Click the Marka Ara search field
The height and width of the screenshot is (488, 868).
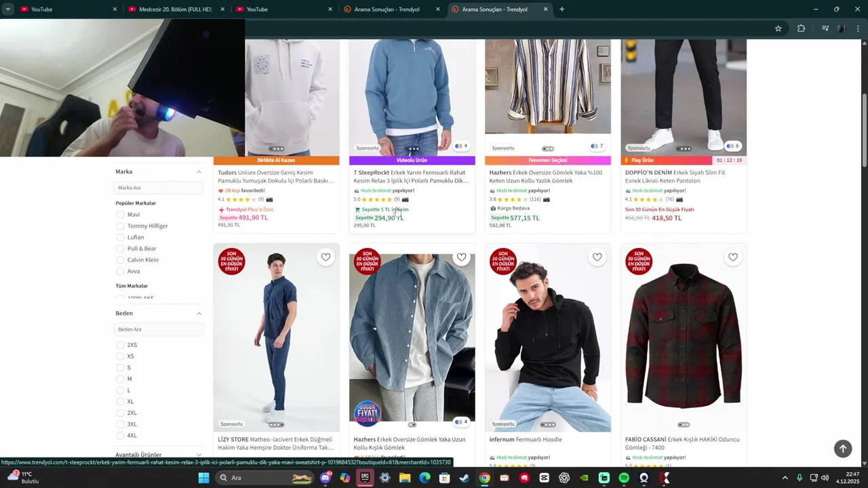coord(159,188)
